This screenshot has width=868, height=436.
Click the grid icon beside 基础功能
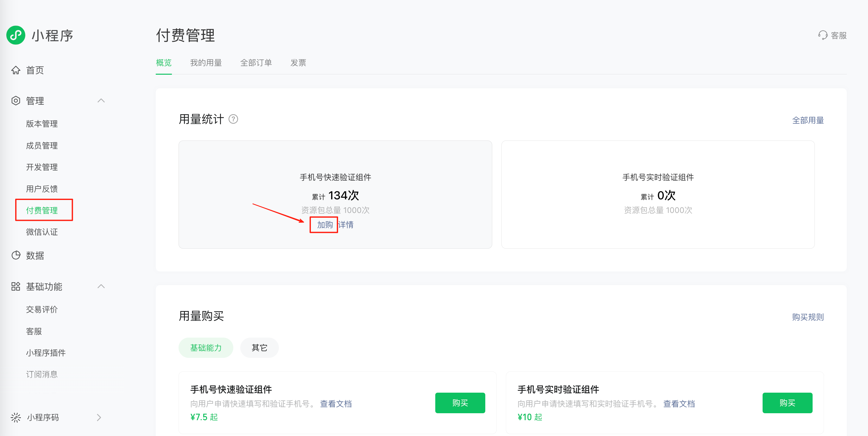pyautogui.click(x=16, y=287)
